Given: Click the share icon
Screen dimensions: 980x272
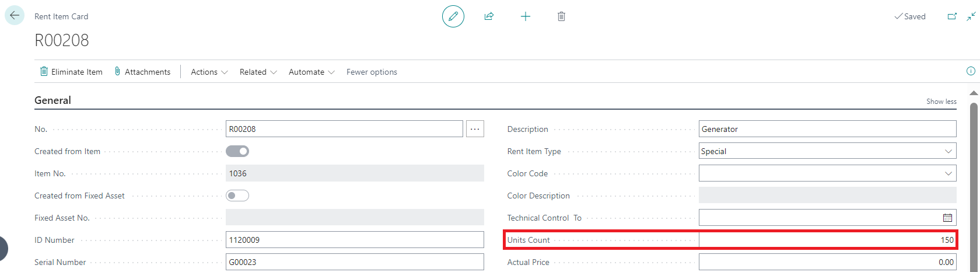Looking at the screenshot, I should click(489, 16).
